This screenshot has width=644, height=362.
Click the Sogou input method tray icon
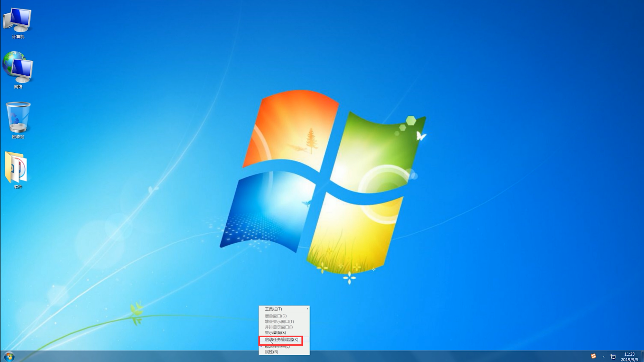[x=593, y=356]
